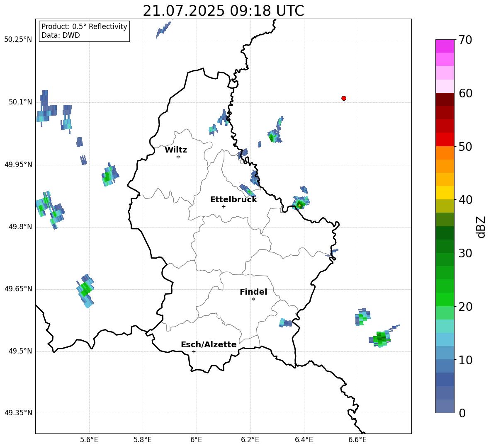
Task: Click the green radar echo southeast of 6.6°E
Action: pos(380,339)
